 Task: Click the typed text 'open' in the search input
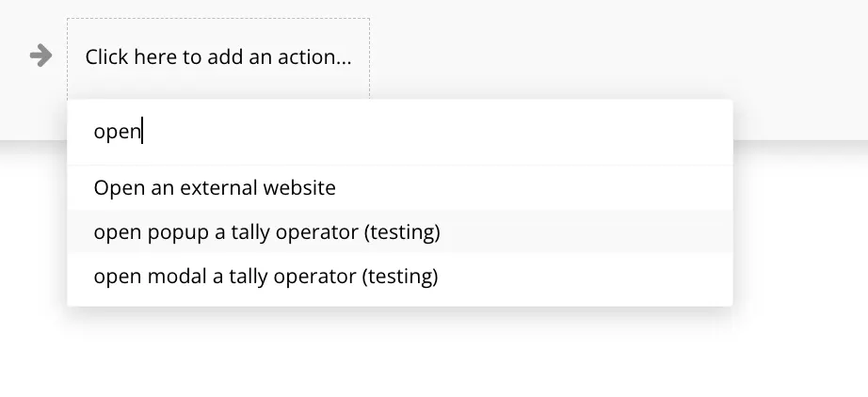[x=117, y=133]
